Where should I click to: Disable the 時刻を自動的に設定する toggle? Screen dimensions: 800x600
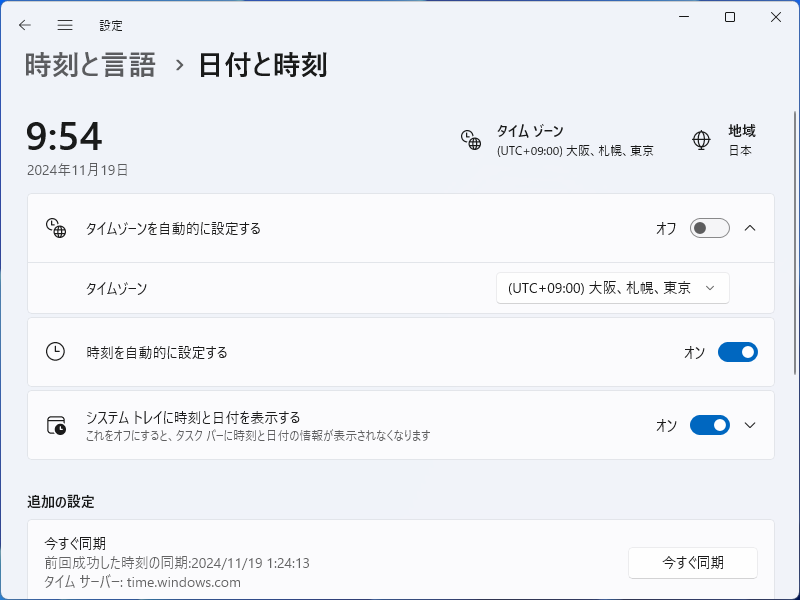[737, 351]
